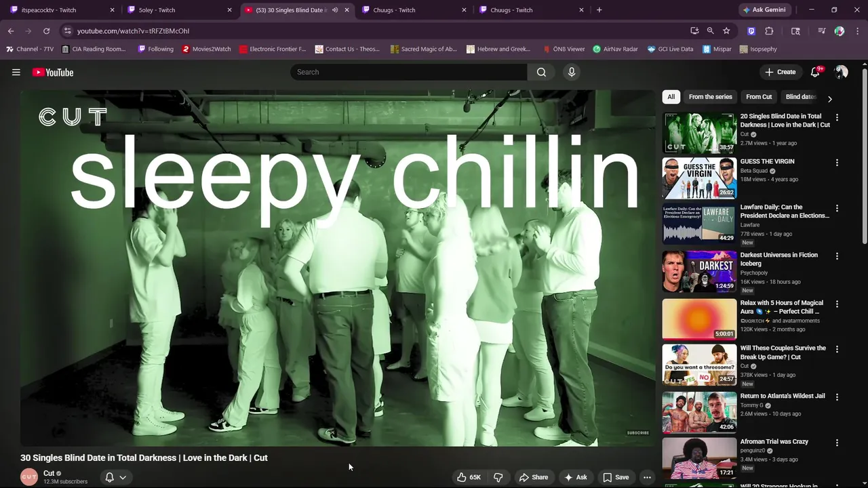Select the Blind dates filter chip
Image resolution: width=868 pixels, height=488 pixels.
click(x=800, y=97)
